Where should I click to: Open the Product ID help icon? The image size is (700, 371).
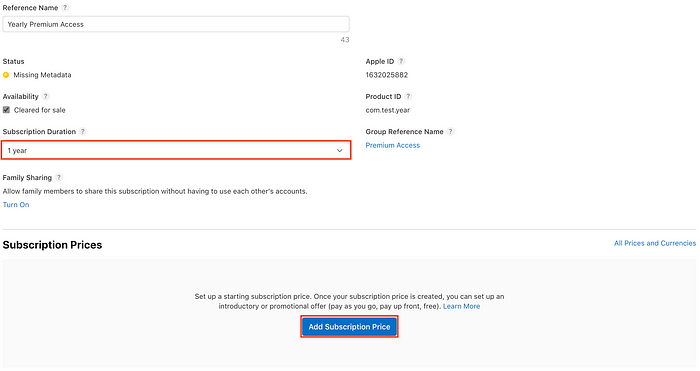pyautogui.click(x=408, y=96)
